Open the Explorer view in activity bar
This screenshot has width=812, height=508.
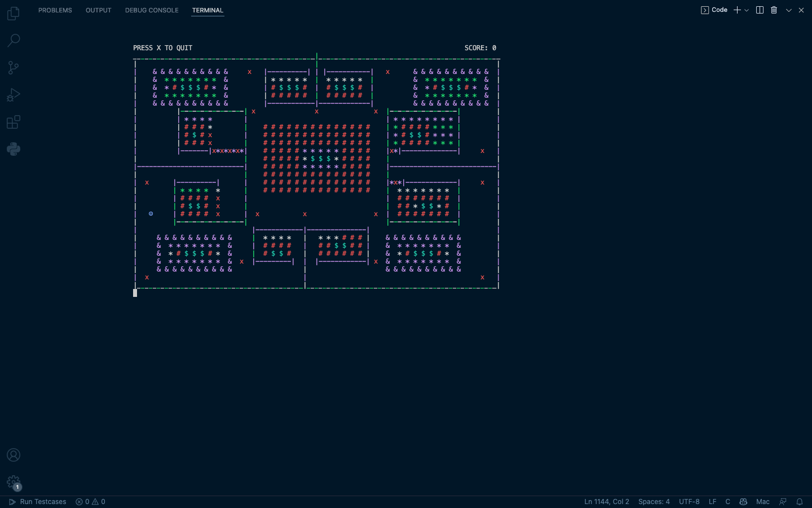[14, 13]
